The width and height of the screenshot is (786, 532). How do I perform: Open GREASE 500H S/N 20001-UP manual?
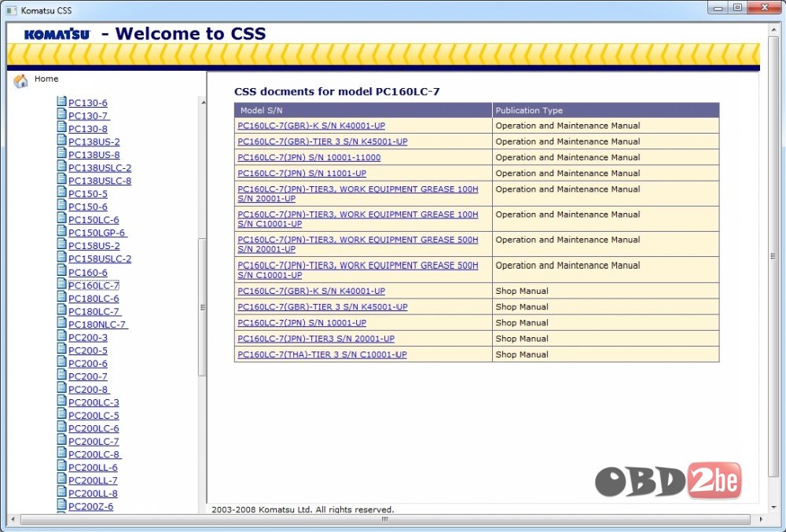point(358,244)
